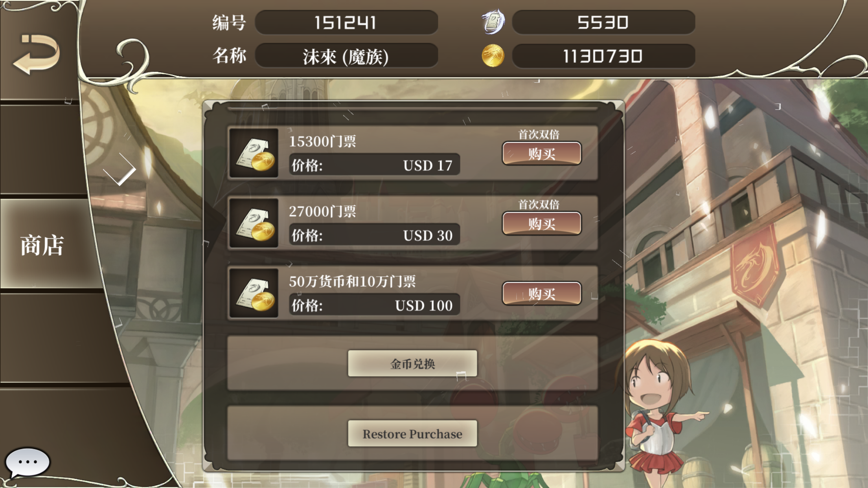The image size is (868, 488).
Task: Click the gold coin icon beside 1130730
Action: [x=493, y=56]
